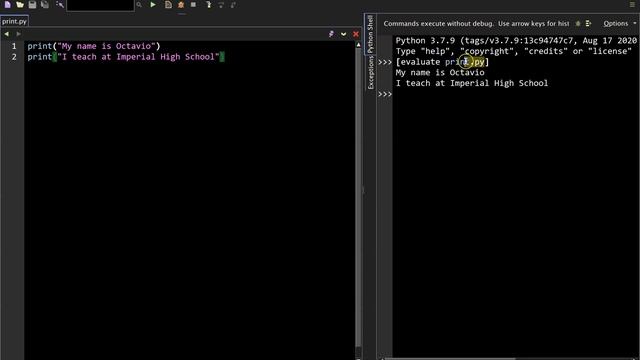640x360 pixels.
Task: Click shell output 'I teach at Imperial High School'
Action: click(472, 83)
